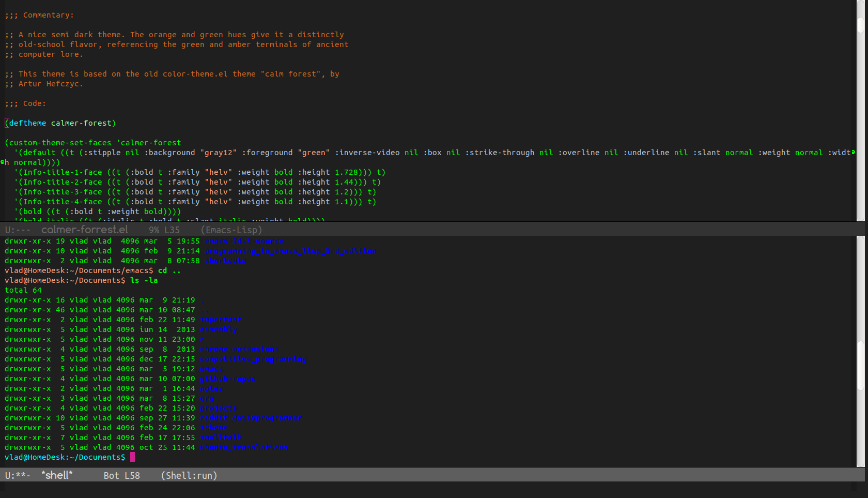Image resolution: width=868 pixels, height=498 pixels.
Task: Click the ubuntu_translations directory entry
Action: click(x=244, y=447)
